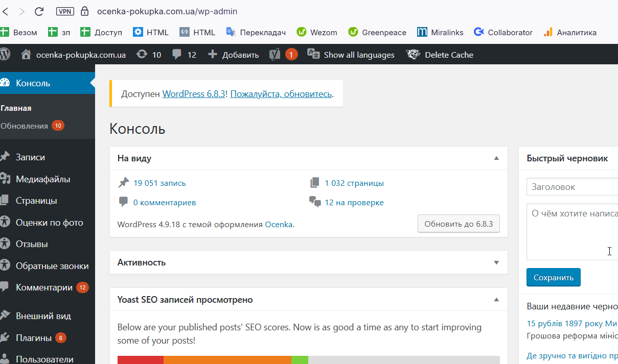Click the pages icon beside 1 032 страницы
618x364 pixels.
pos(314,183)
